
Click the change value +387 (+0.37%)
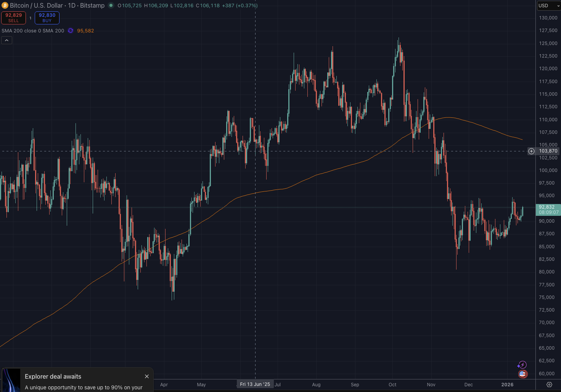240,6
